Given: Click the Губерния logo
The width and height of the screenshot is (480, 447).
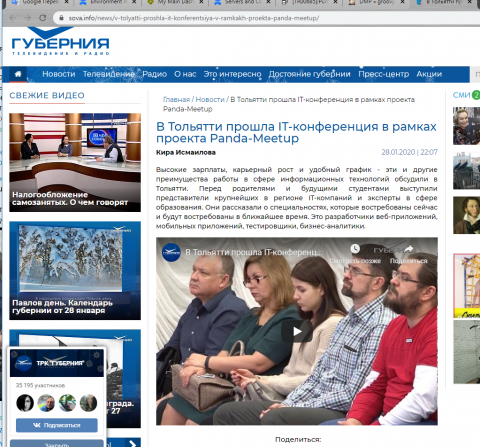Looking at the screenshot, I should (60, 42).
